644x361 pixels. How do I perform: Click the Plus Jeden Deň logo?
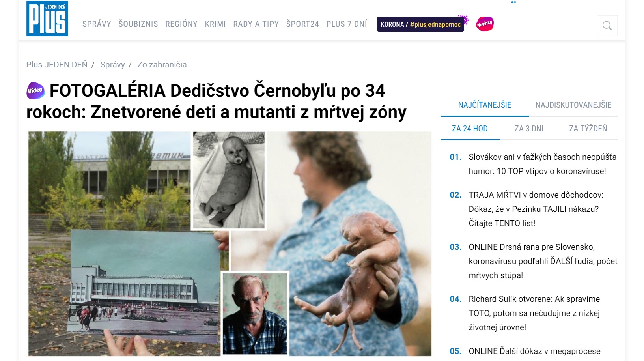[47, 19]
